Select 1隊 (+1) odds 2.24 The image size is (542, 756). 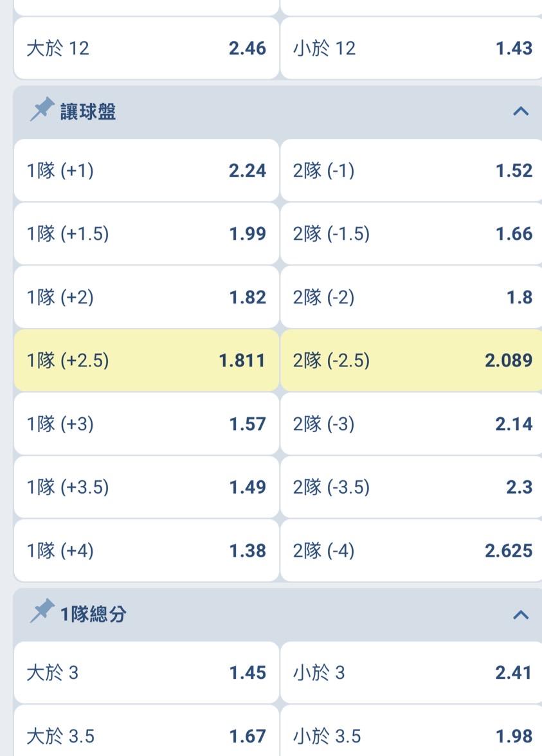[x=147, y=170]
